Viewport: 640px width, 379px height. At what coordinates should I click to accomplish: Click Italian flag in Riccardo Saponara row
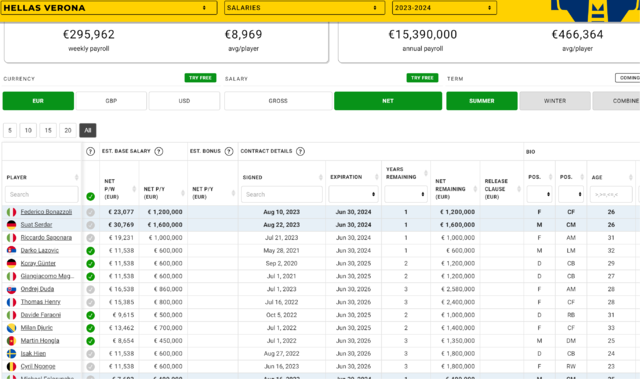[11, 237]
